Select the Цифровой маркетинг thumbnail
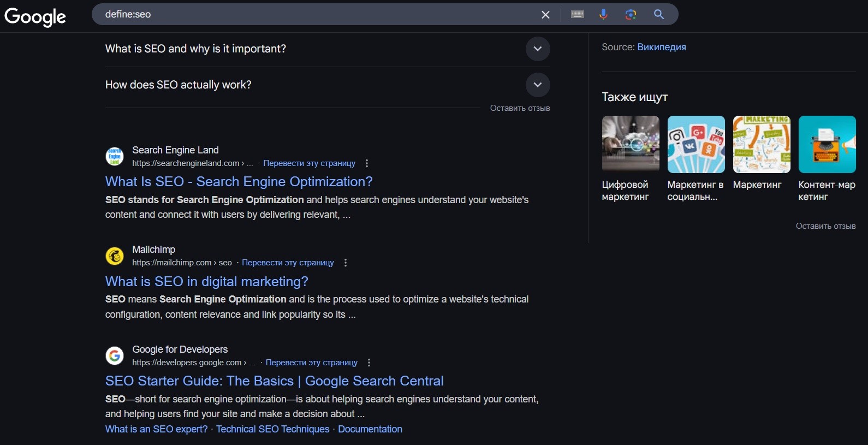Screen dimensions: 868x445 631,145
